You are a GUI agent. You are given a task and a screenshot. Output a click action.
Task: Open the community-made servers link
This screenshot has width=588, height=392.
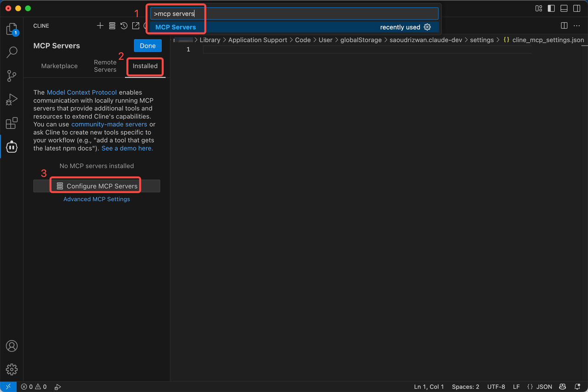pyautogui.click(x=109, y=124)
